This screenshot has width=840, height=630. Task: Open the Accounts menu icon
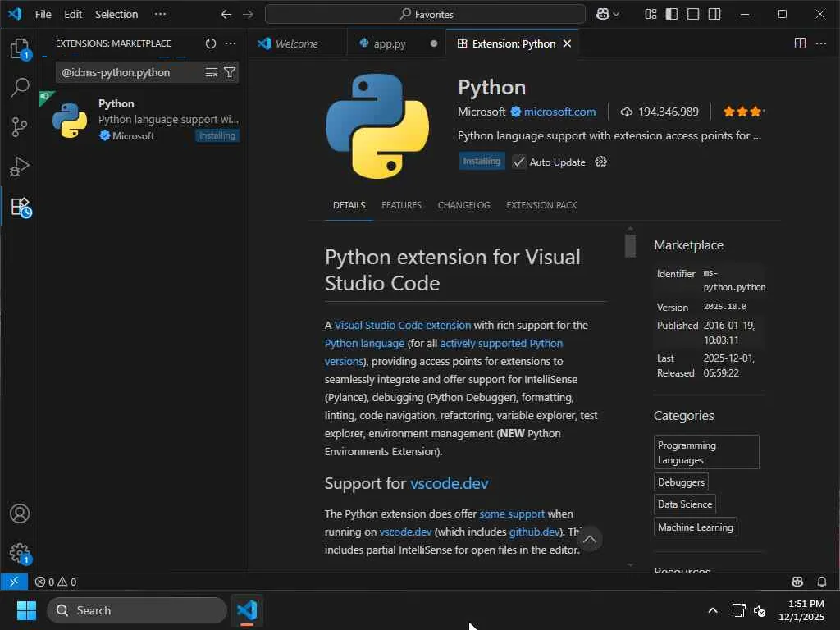point(20,514)
